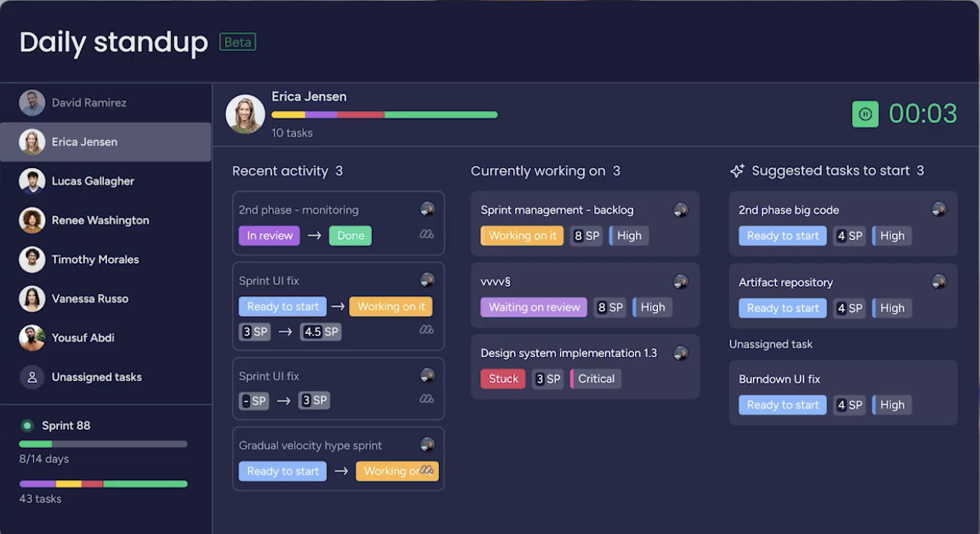Pause the standup timer
Viewport: 980px width, 534px height.
(x=865, y=114)
